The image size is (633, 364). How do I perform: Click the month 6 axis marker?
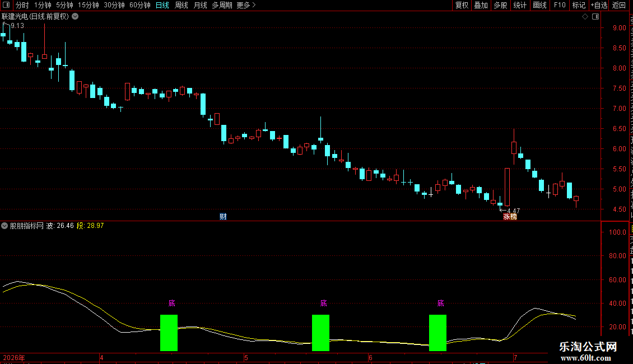[370, 358]
